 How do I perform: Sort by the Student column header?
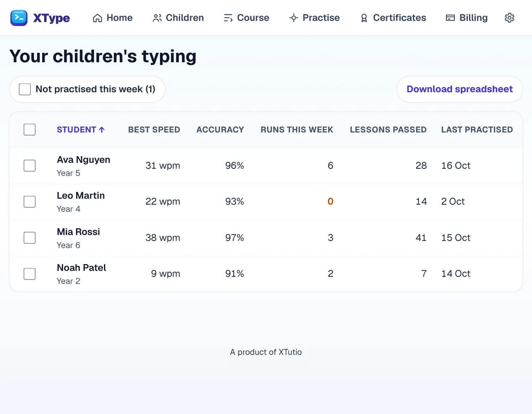pos(81,130)
